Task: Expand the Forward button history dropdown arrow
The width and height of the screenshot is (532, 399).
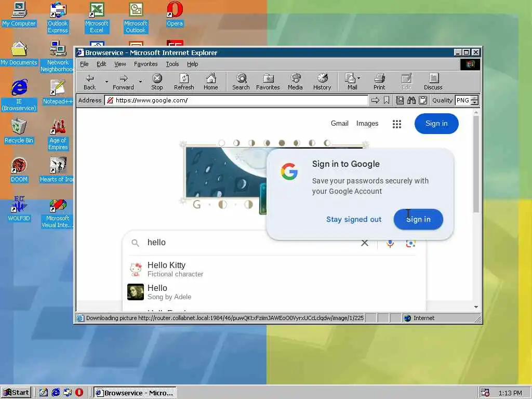Action: (140, 82)
